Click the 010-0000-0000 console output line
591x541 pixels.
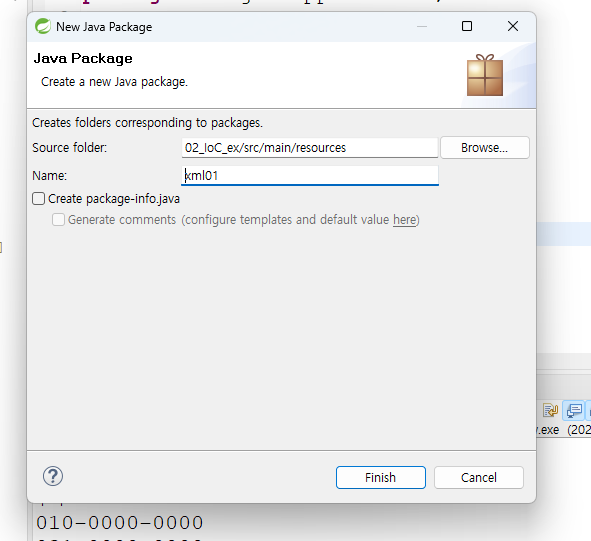tap(120, 523)
